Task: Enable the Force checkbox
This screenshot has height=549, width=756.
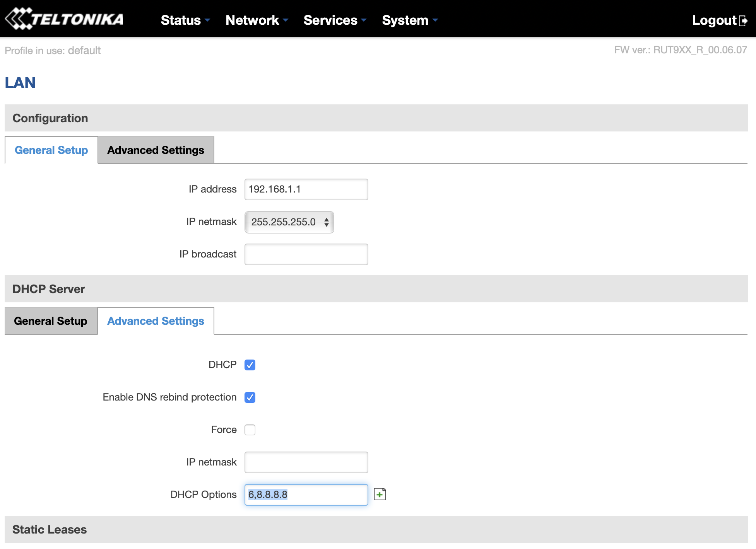Action: [x=250, y=430]
